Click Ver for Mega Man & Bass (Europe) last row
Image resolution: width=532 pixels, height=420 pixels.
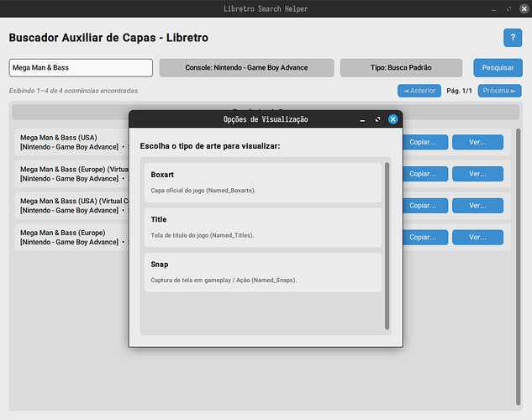pyautogui.click(x=477, y=237)
